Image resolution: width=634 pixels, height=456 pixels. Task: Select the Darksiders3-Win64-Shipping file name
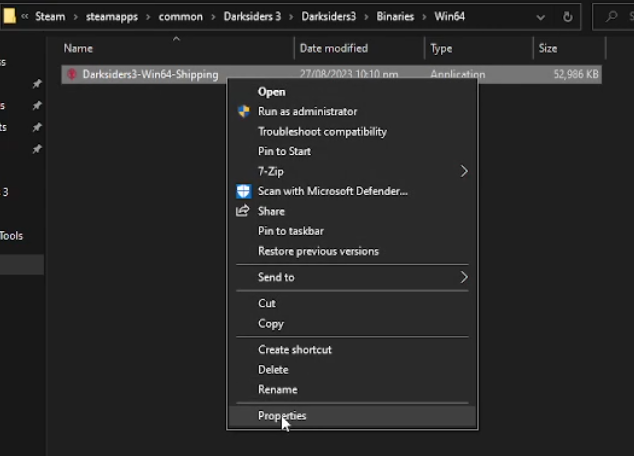[x=150, y=74]
